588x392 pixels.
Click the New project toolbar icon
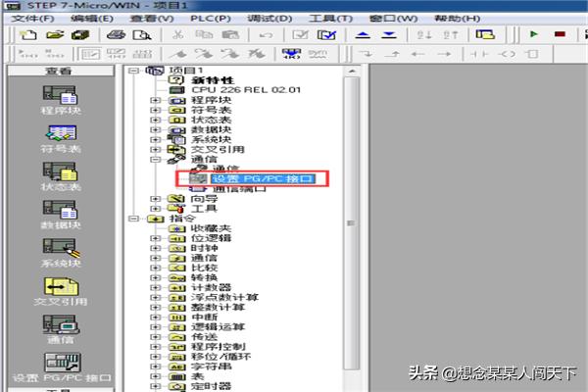(x=28, y=35)
